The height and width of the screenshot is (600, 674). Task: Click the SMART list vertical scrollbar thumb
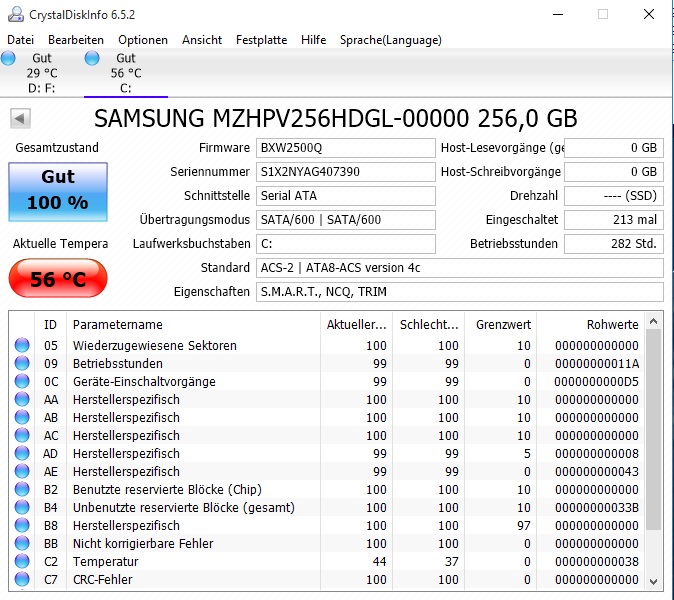[653, 430]
